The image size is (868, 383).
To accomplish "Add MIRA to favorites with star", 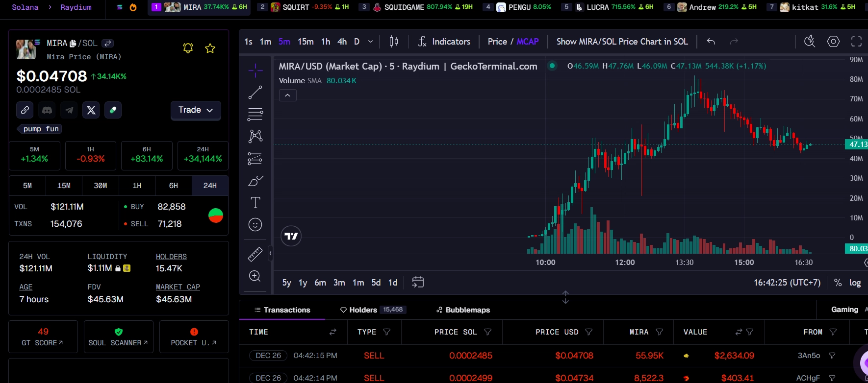I will [x=210, y=48].
